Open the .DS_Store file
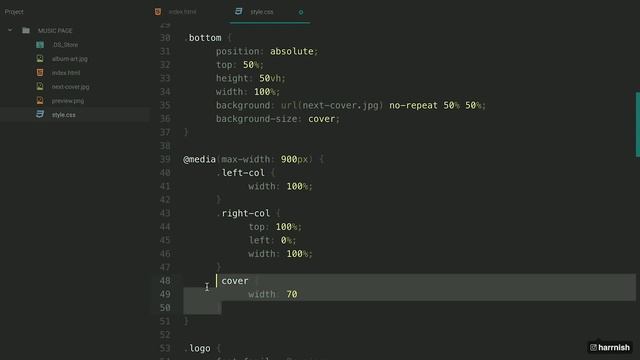 [x=65, y=45]
